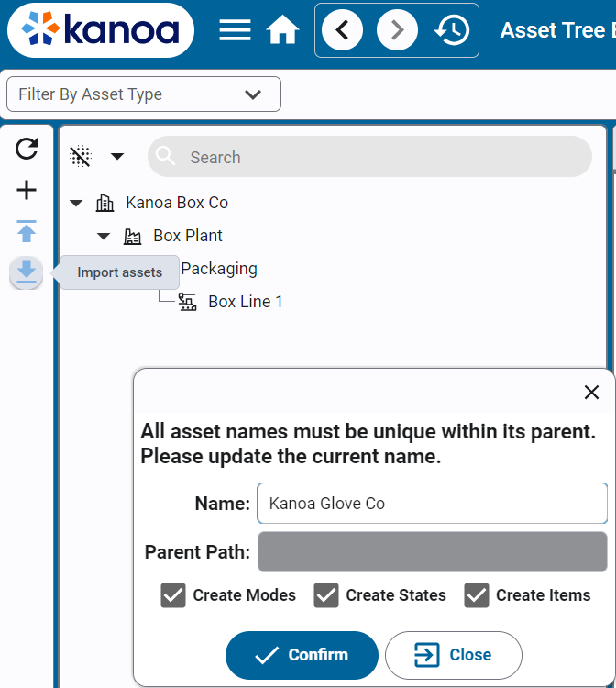Add a new asset with plus icon
The width and height of the screenshot is (616, 688).
27,190
